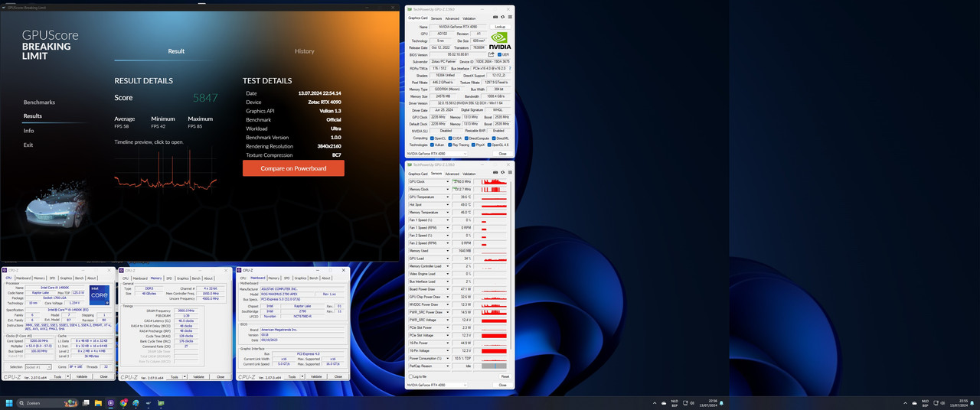Expand Memory Clock sensor dropdown arrow

coord(448,189)
